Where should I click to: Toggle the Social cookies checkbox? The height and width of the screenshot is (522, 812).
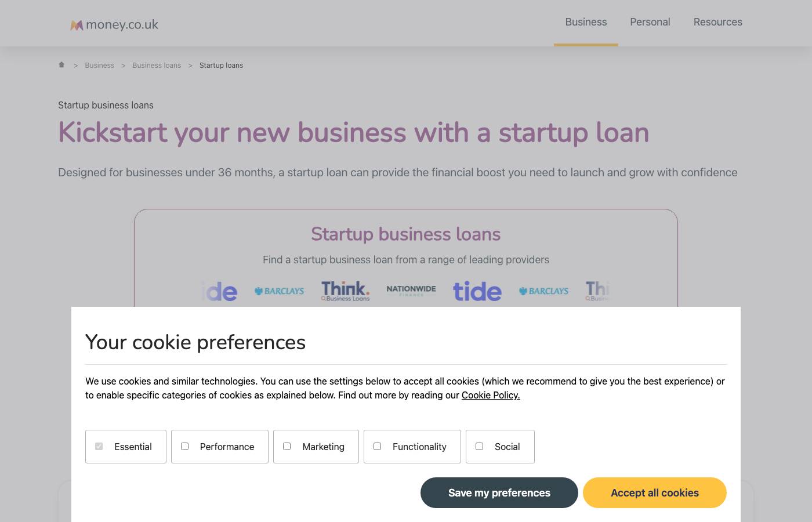(x=479, y=446)
